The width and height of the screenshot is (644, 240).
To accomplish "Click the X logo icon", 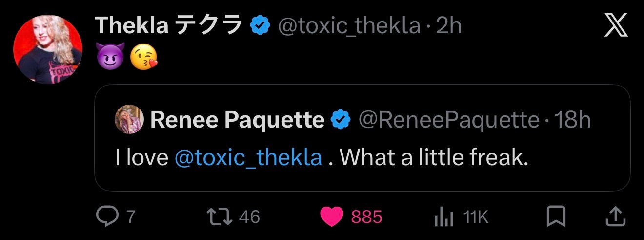I will coord(615,26).
